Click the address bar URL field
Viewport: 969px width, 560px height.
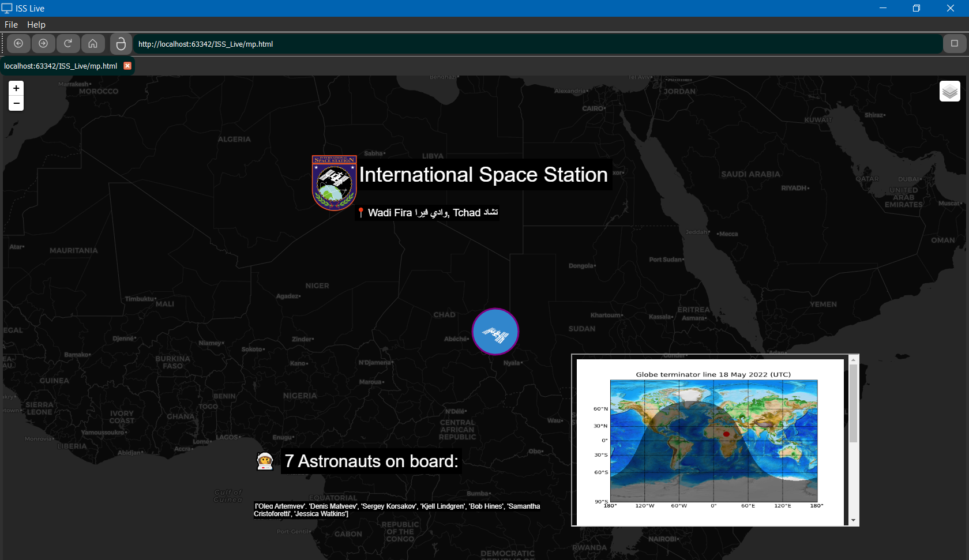click(x=538, y=44)
